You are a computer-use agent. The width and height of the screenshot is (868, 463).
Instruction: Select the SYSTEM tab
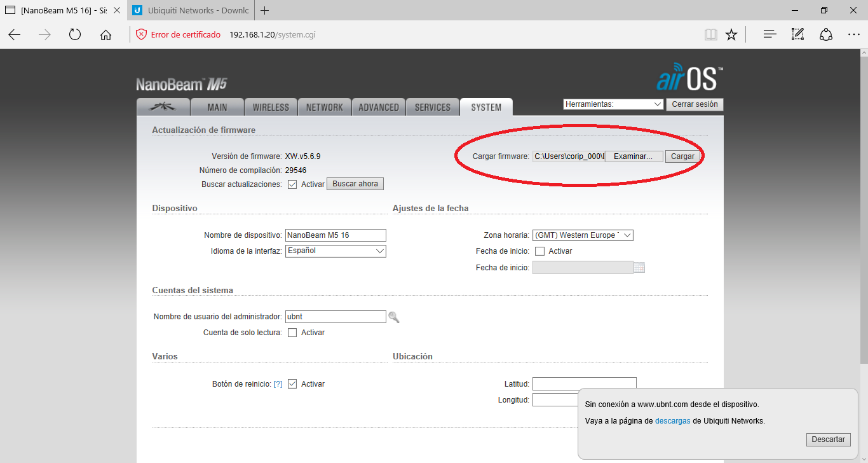point(486,107)
